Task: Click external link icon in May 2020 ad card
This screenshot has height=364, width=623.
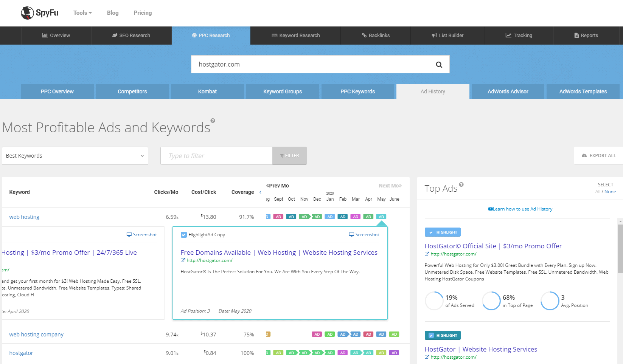Action: [183, 260]
